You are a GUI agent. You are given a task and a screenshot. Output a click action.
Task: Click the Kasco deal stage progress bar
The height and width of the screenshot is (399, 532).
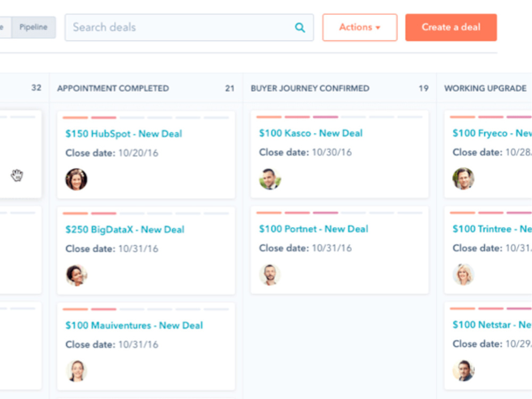coord(339,117)
